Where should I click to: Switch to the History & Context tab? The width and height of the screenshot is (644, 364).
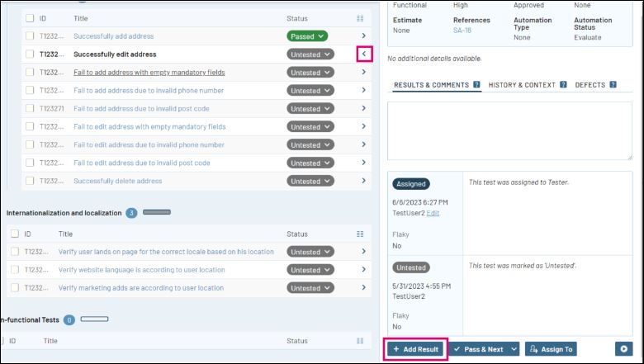[522, 85]
